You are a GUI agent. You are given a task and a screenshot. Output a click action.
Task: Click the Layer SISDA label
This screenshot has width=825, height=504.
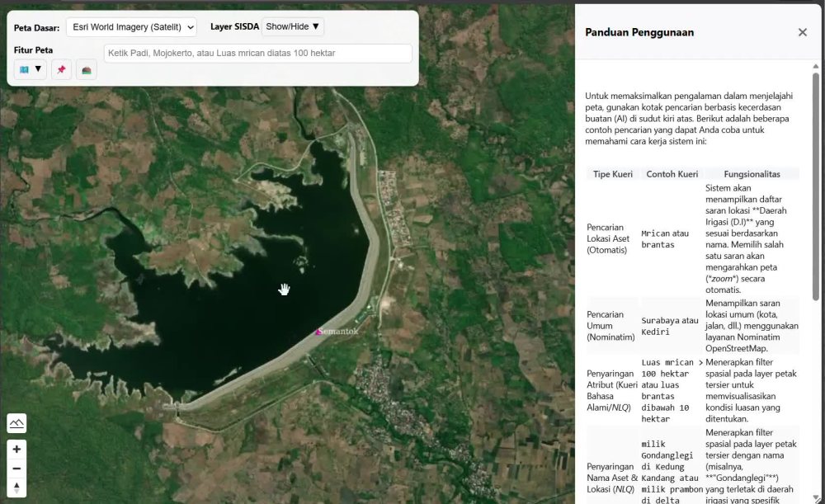click(234, 26)
